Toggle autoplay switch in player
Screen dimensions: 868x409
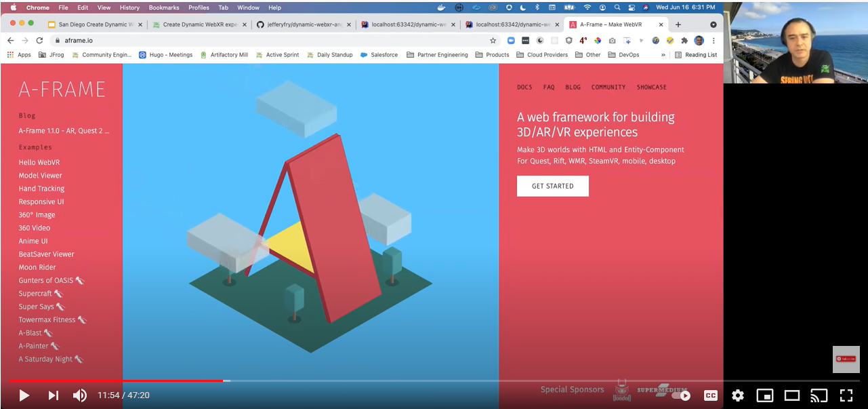682,395
